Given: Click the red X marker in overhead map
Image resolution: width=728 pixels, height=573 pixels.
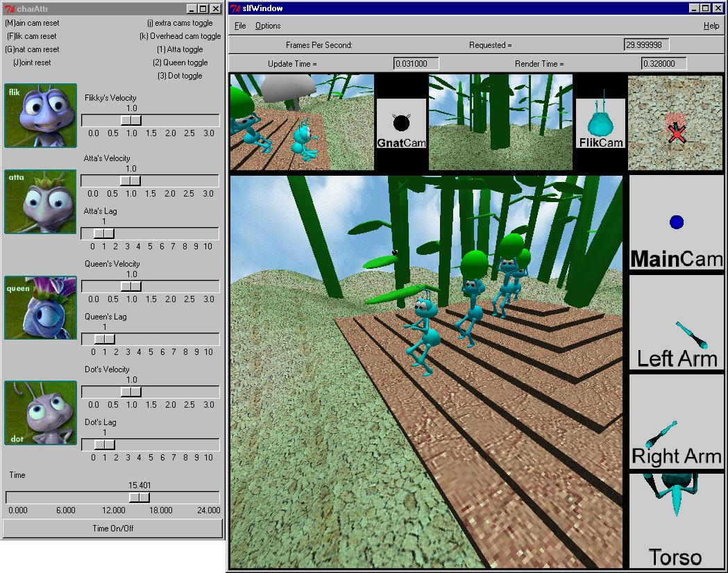Looking at the screenshot, I should (677, 134).
